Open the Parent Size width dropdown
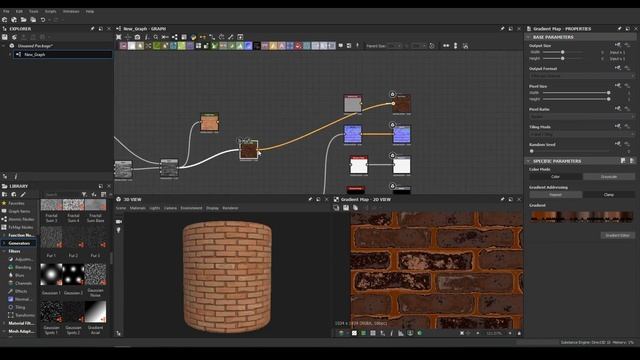Screen dimensions: 640x360 tap(395, 46)
